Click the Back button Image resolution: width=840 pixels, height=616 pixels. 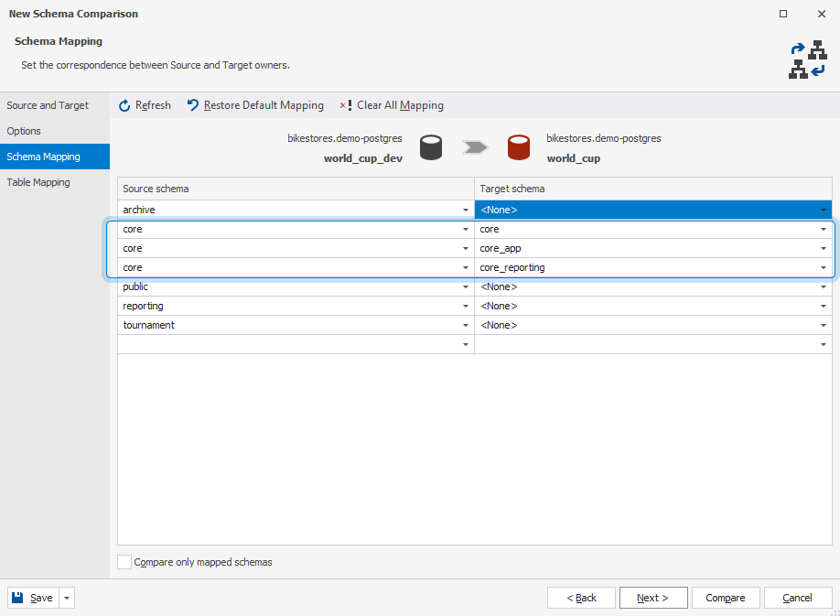(581, 598)
